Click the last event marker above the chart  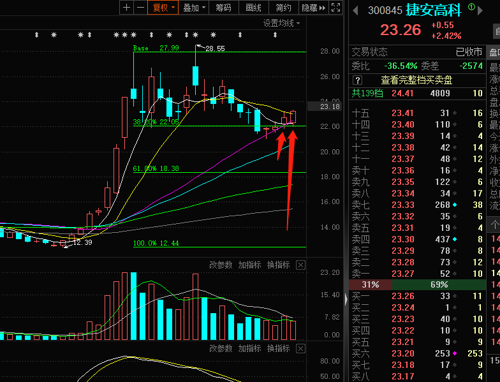coord(275,35)
